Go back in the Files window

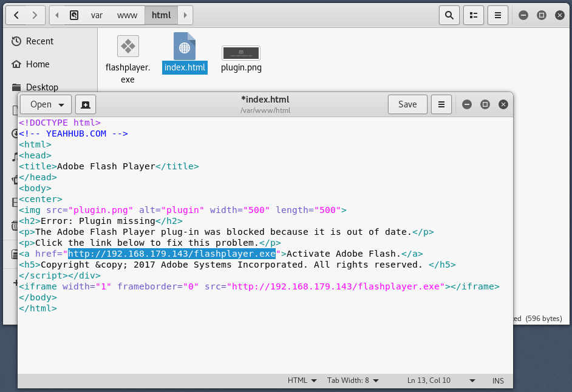[x=16, y=15]
